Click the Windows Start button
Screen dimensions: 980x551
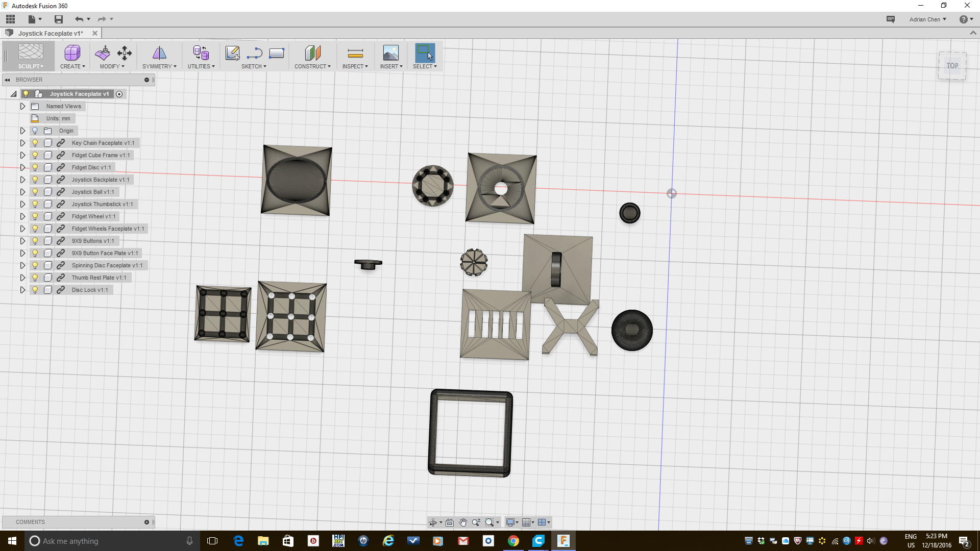(x=12, y=541)
